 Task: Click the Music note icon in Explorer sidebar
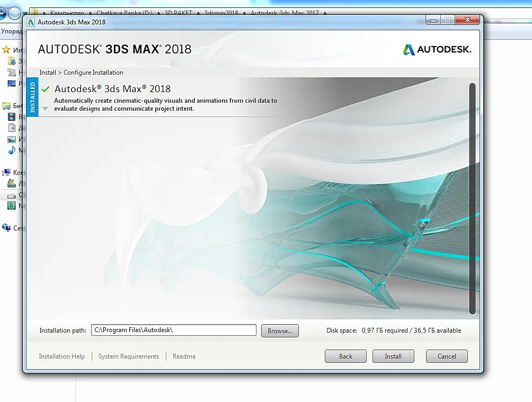[12, 150]
